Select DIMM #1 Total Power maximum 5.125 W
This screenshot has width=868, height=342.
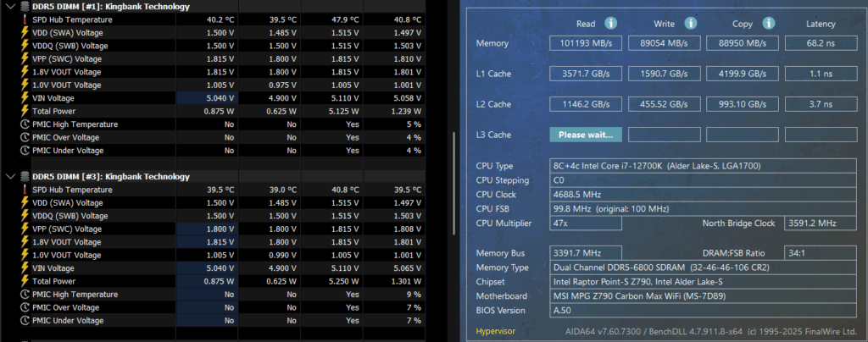[333, 111]
